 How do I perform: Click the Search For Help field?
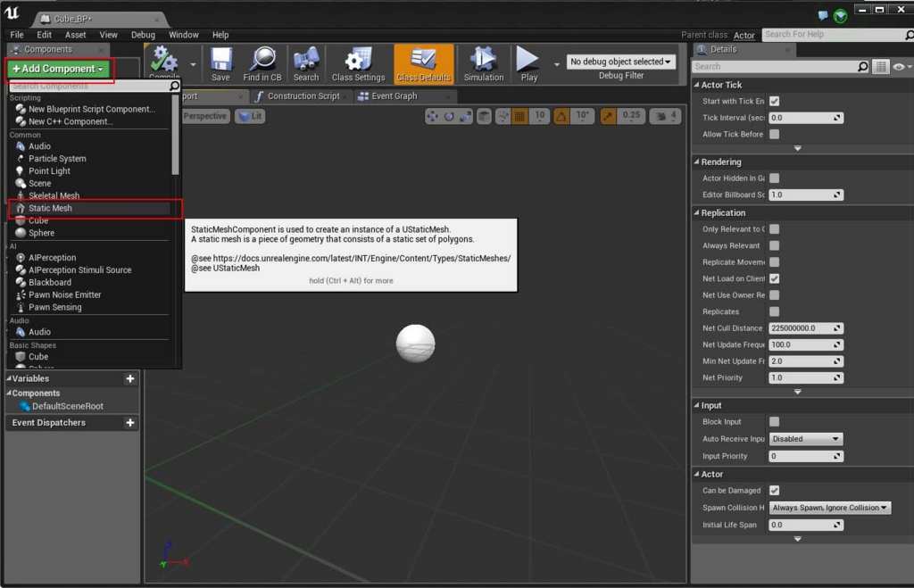[x=834, y=35]
